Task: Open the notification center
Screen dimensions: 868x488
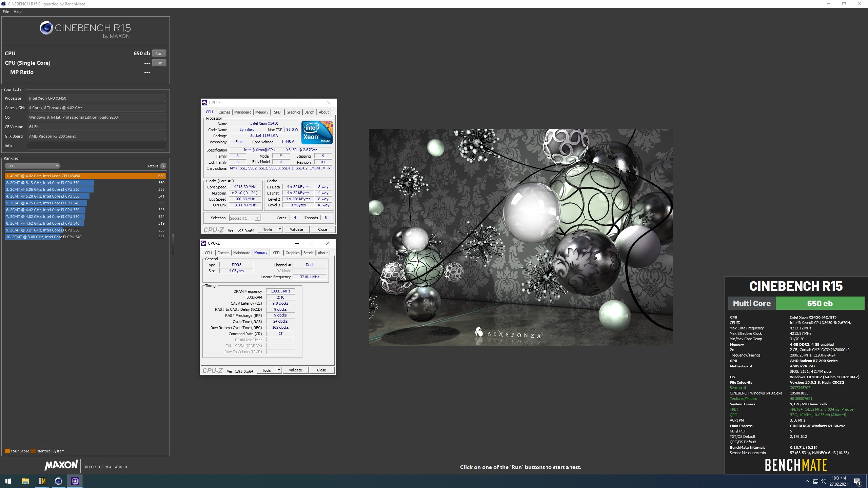Action: point(857,481)
